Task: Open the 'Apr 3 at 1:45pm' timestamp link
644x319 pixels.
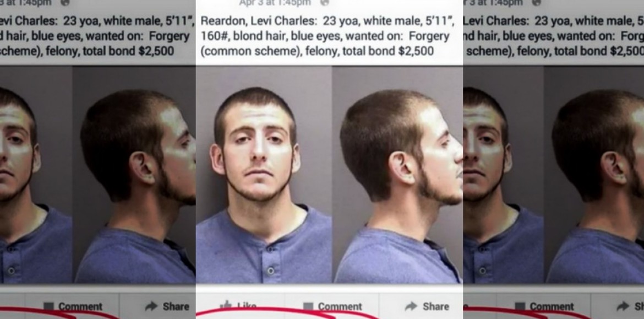Action: [x=275, y=2]
